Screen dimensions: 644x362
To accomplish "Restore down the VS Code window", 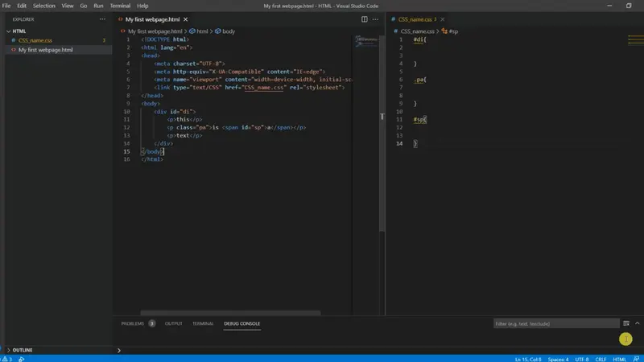I will pyautogui.click(x=629, y=6).
